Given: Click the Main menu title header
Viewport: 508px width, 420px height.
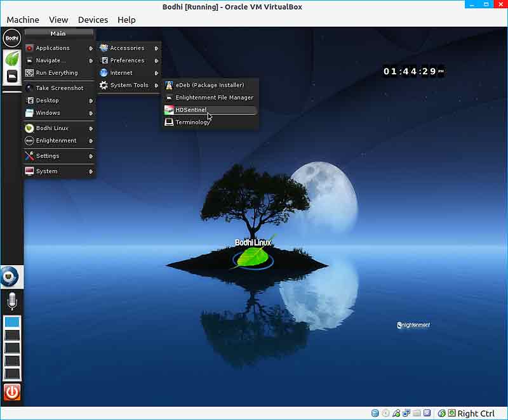Looking at the screenshot, I should [x=58, y=34].
